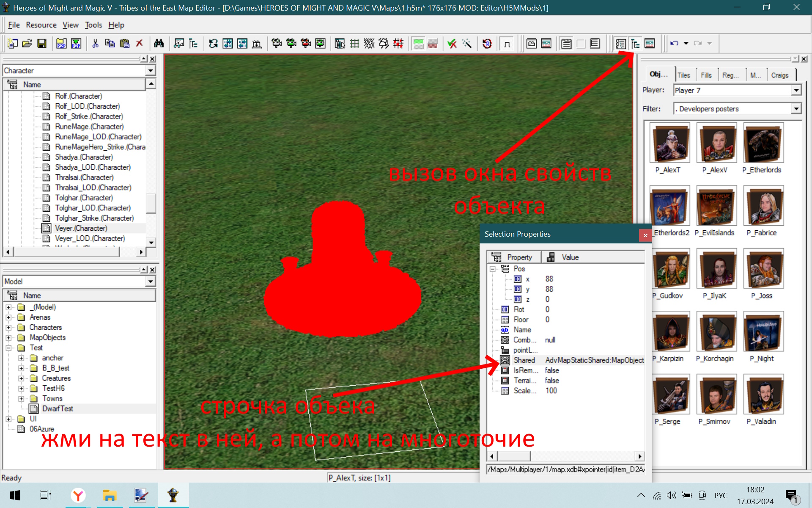
Task: Toggle the IsRem... false property row
Action: [565, 370]
